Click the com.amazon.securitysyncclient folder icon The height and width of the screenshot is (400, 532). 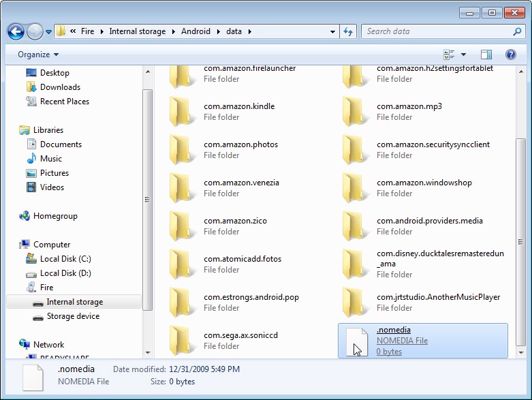click(x=355, y=150)
